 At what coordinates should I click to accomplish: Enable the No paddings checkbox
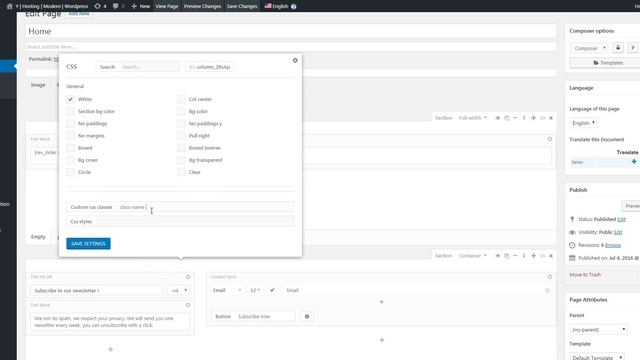click(x=71, y=124)
